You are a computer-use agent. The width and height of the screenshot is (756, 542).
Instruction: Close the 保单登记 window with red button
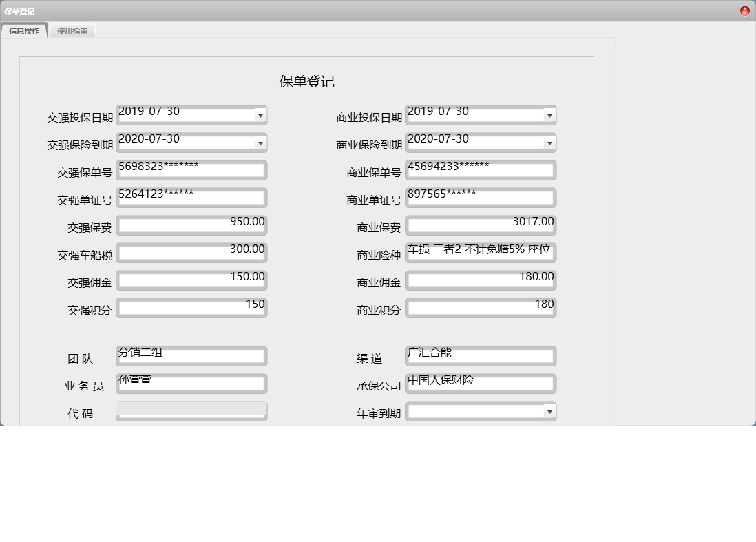[744, 10]
